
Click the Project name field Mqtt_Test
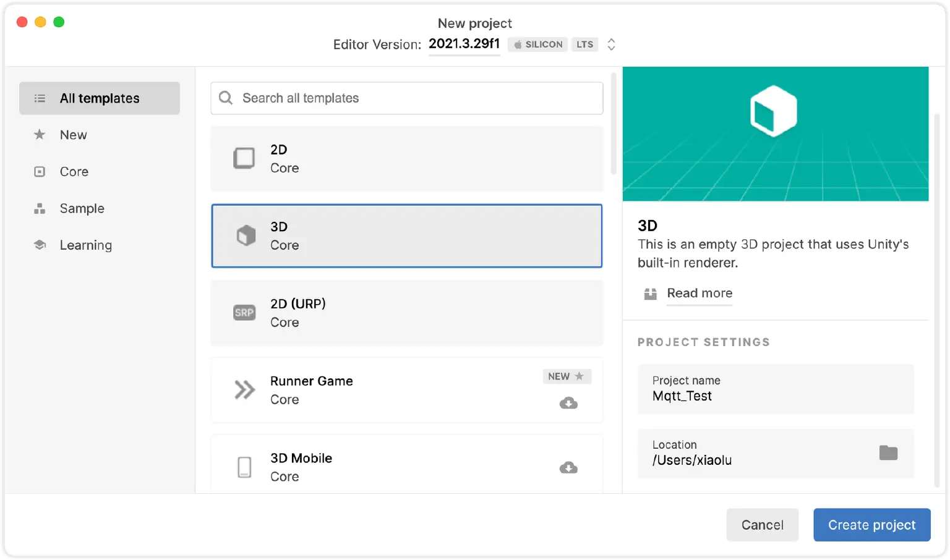(x=775, y=389)
